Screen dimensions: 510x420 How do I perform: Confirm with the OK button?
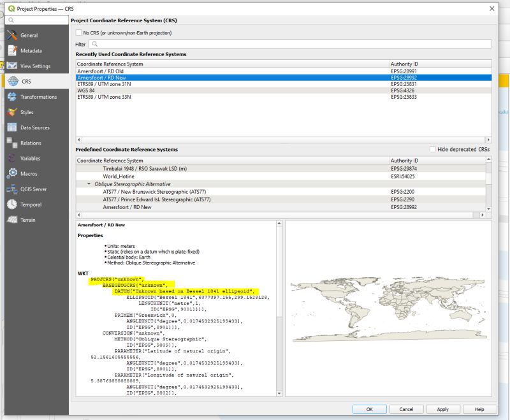pyautogui.click(x=370, y=409)
